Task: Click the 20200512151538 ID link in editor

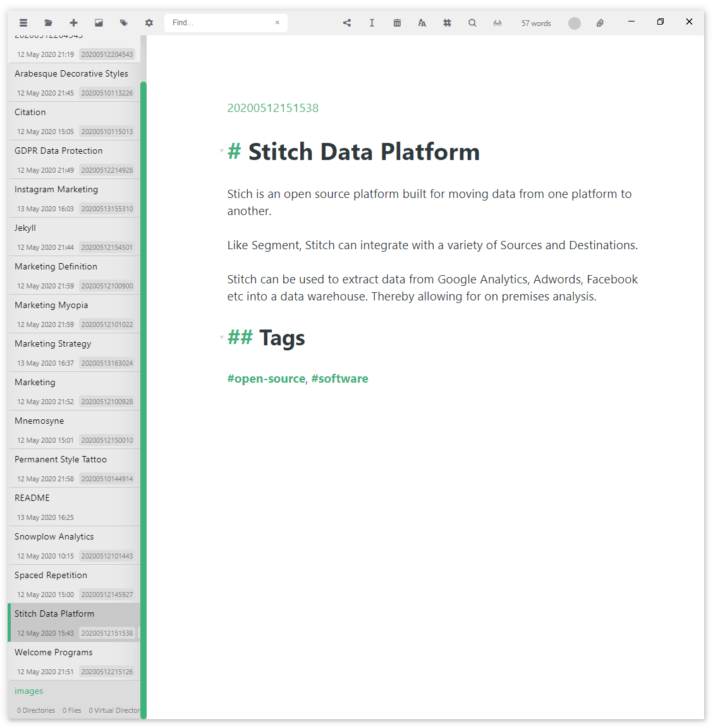Action: pos(273,108)
